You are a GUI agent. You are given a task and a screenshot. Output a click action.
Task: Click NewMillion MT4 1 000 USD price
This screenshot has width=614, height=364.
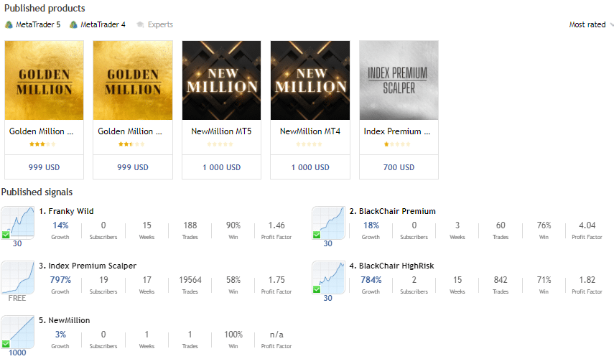310,167
